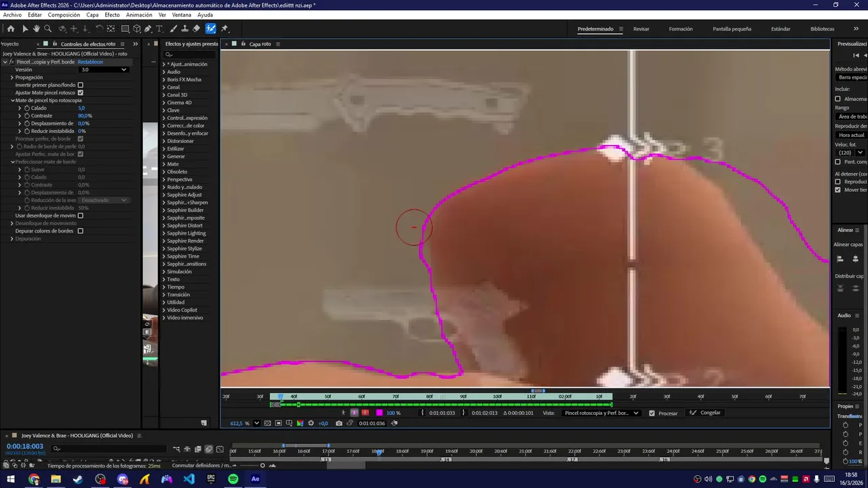Toggle the red alpha overlay view button

365,413
